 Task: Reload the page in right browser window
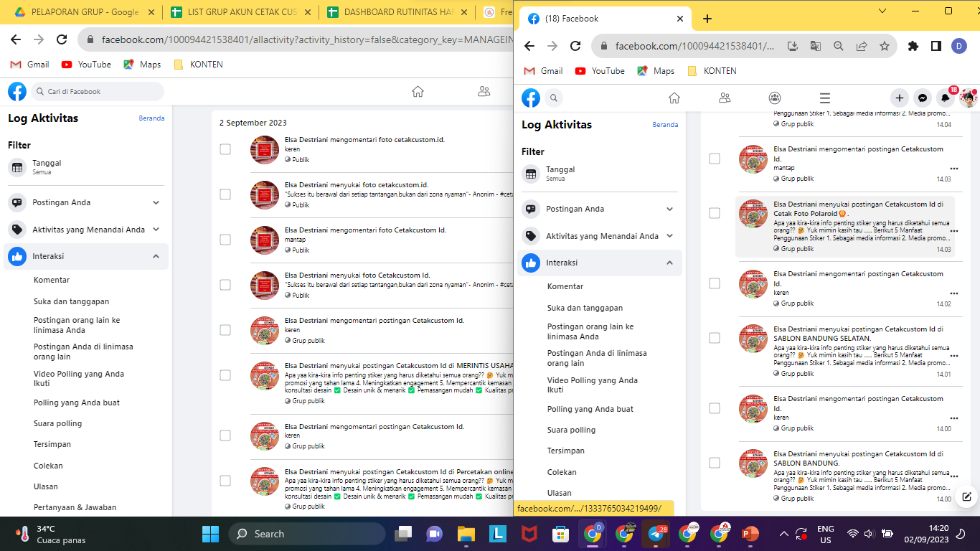575,46
